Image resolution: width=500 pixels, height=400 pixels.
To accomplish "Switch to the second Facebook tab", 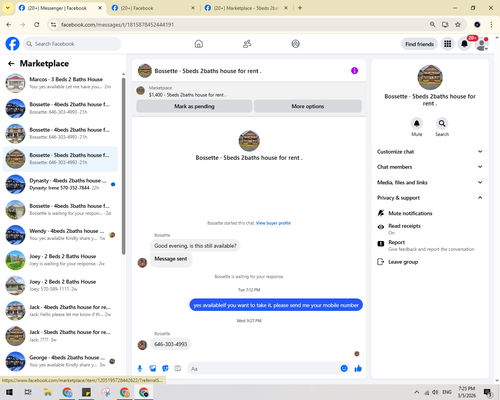I will tap(153, 8).
